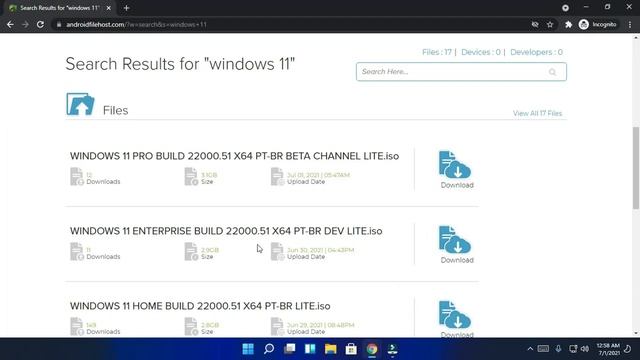The width and height of the screenshot is (640, 360).
Task: Click the size icon for Pro build
Action: point(191,176)
